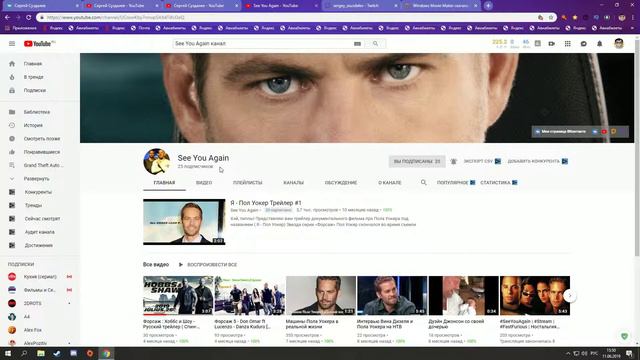The image size is (640, 360).
Task: Click the search magnifier button
Action: click(375, 44)
